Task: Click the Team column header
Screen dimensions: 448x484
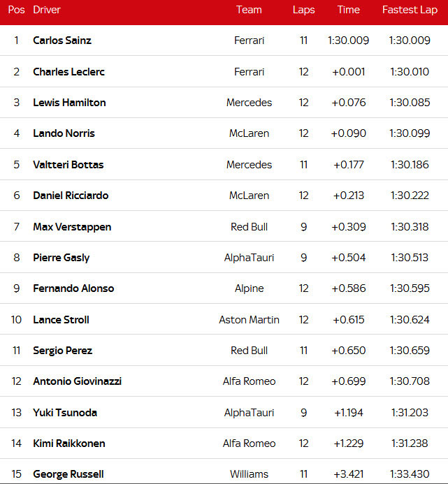Action: click(249, 10)
